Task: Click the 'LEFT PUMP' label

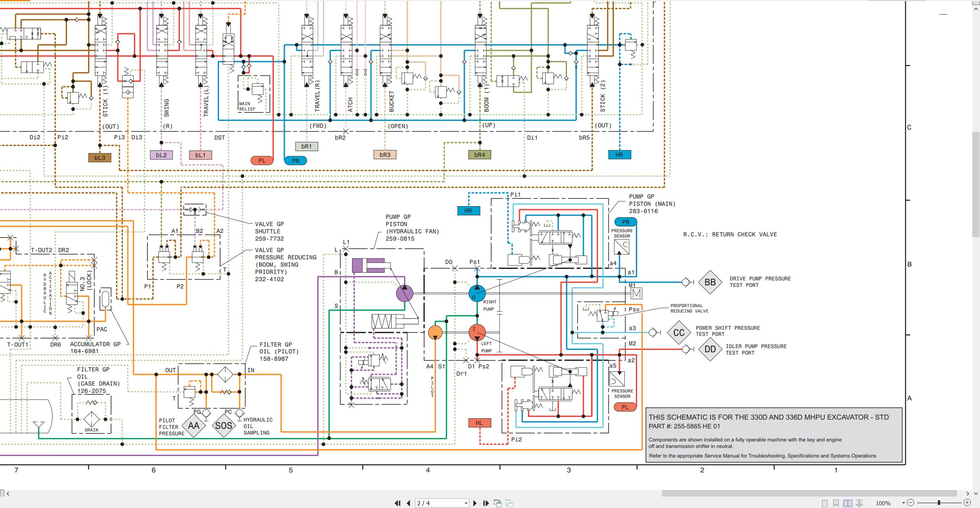Action: click(x=487, y=347)
